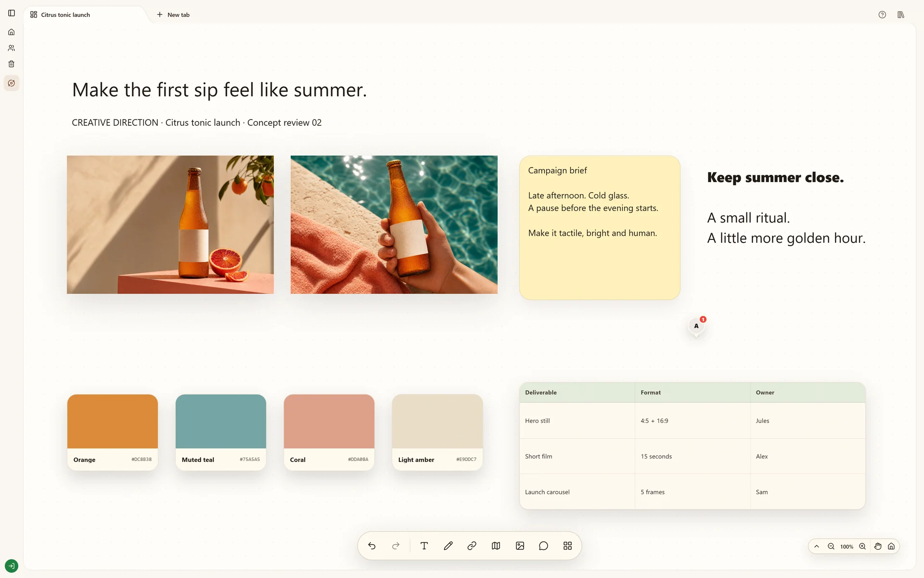The image size is (924, 578).
Task: Open the grid apps tool in toolbar
Action: click(x=567, y=546)
